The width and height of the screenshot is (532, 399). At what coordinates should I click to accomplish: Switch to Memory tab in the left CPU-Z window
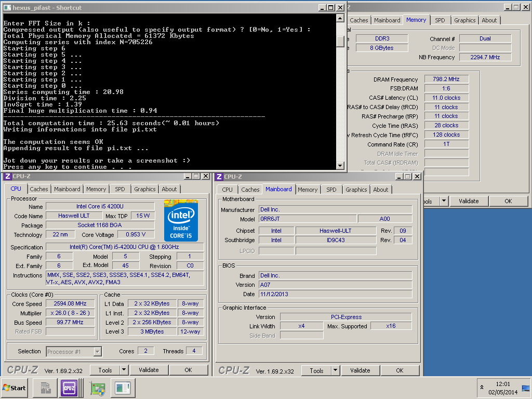(x=96, y=189)
